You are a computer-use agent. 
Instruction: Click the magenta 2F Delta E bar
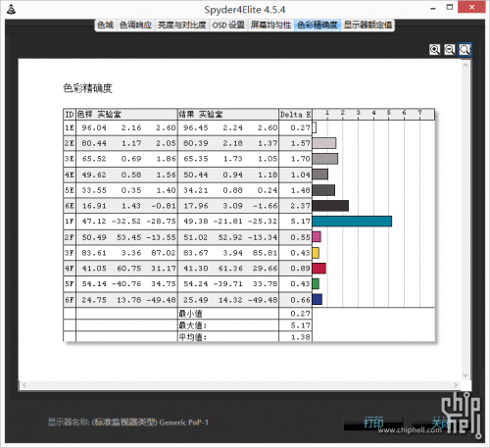[317, 236]
